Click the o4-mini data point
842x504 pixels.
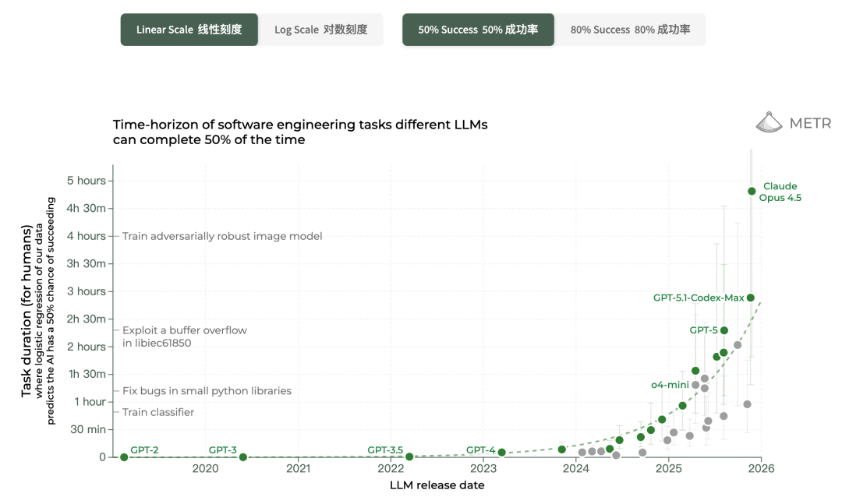[695, 385]
